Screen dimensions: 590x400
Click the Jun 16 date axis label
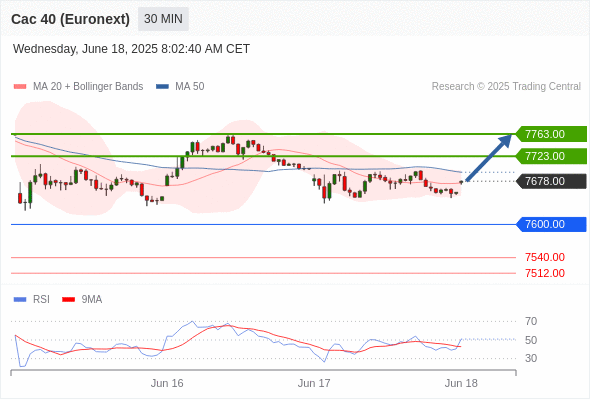click(167, 383)
